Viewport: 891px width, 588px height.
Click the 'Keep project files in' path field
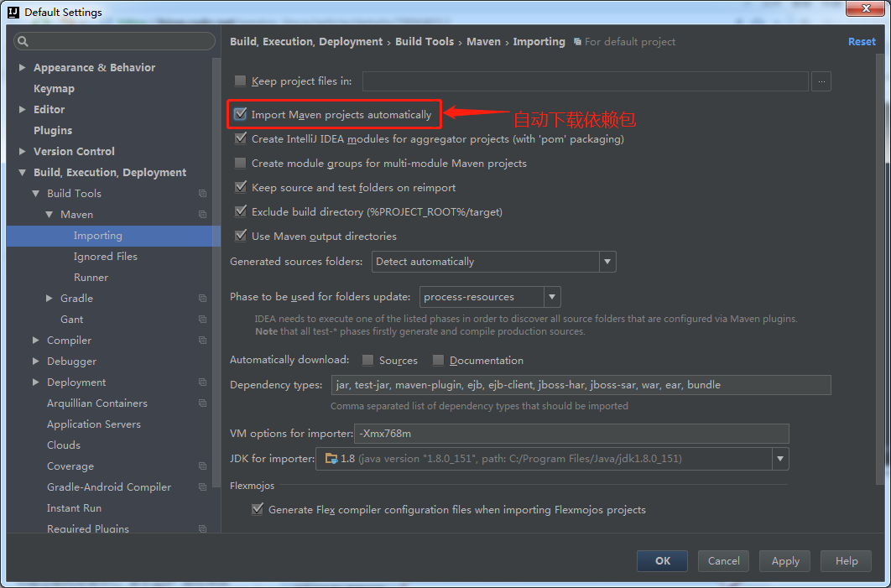[x=586, y=81]
